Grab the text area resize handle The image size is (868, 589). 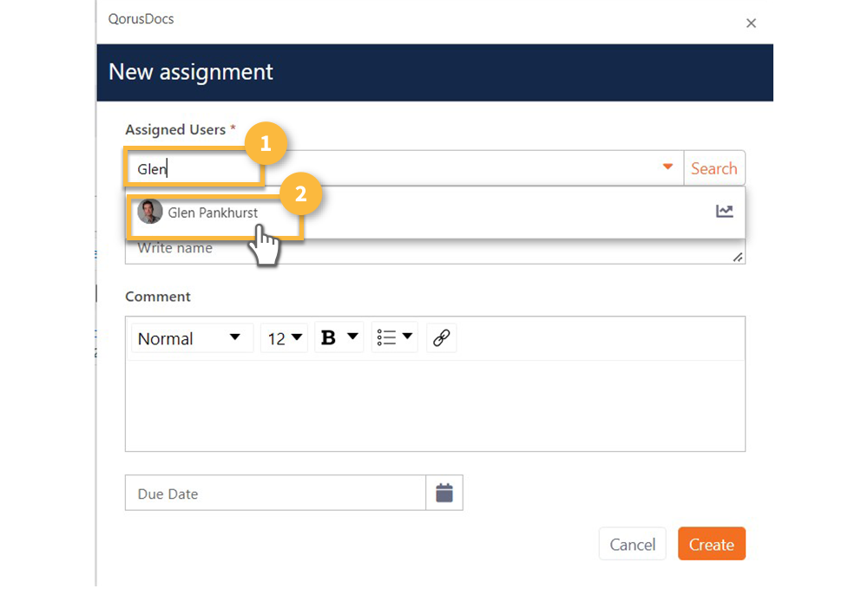pos(738,257)
